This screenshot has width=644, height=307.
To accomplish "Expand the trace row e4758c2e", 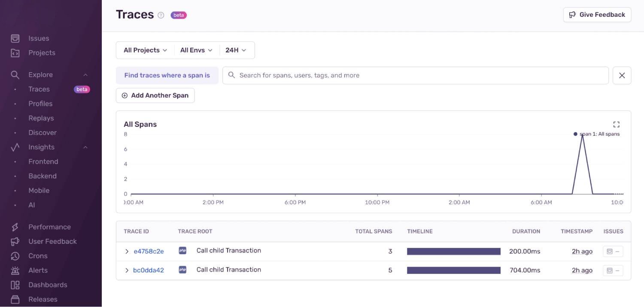I will pyautogui.click(x=126, y=251).
